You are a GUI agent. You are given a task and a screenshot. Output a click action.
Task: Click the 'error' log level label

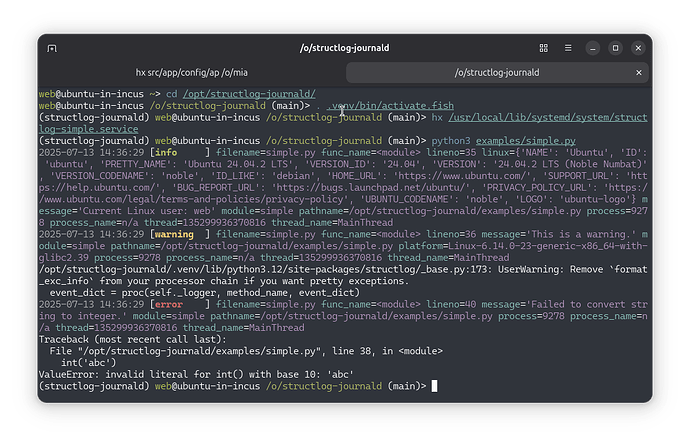coord(169,305)
